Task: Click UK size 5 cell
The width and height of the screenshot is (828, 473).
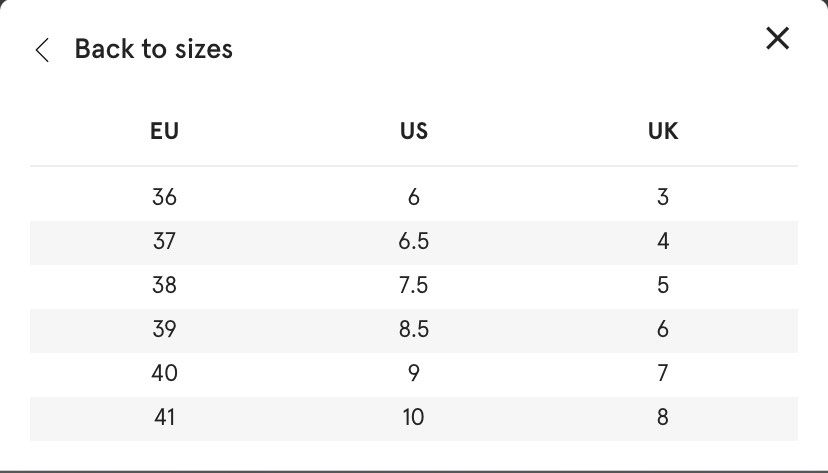Action: click(663, 285)
